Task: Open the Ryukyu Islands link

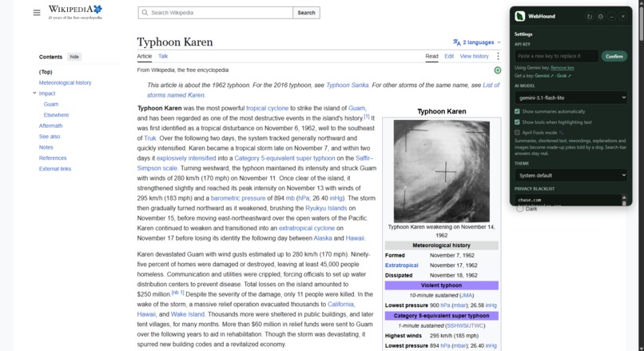Action: (326, 208)
